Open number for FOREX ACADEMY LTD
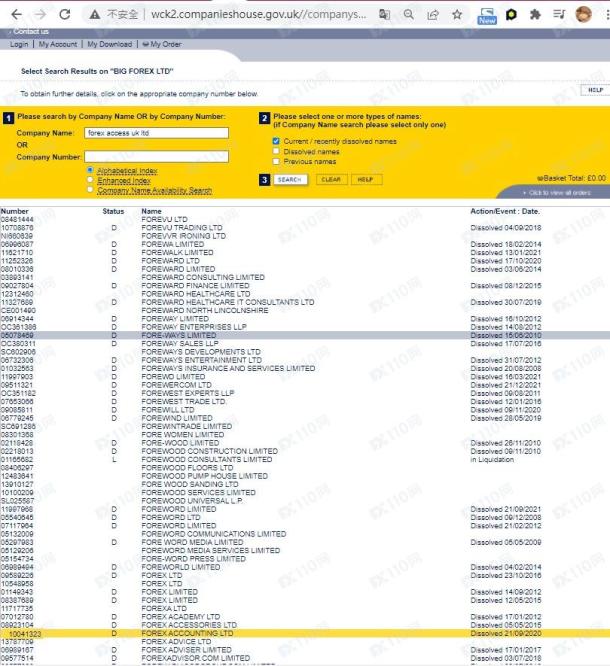 (17, 617)
